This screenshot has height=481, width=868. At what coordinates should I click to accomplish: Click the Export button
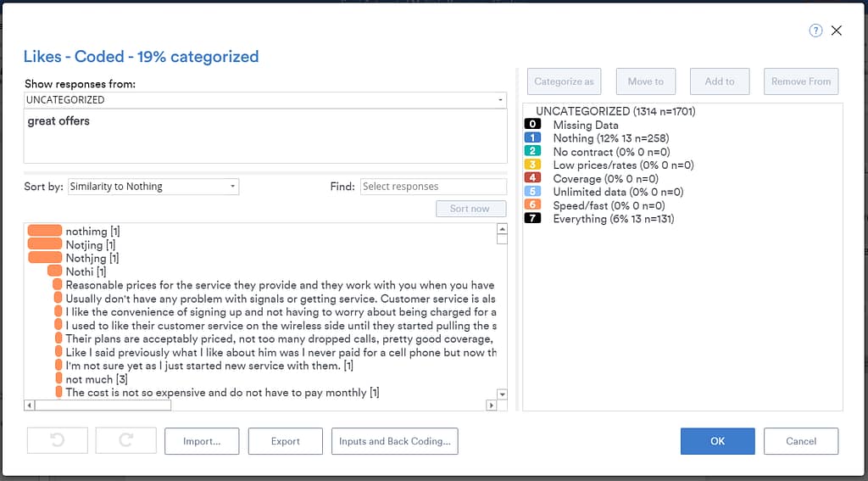point(286,441)
